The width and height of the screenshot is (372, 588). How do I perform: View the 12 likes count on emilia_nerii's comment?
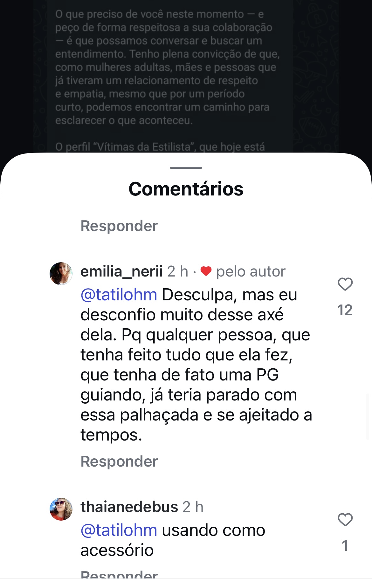(345, 310)
